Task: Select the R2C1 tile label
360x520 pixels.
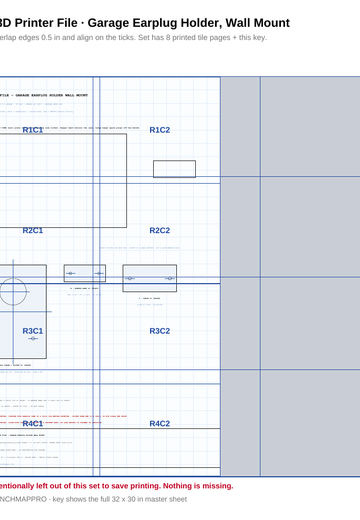Action: click(33, 230)
